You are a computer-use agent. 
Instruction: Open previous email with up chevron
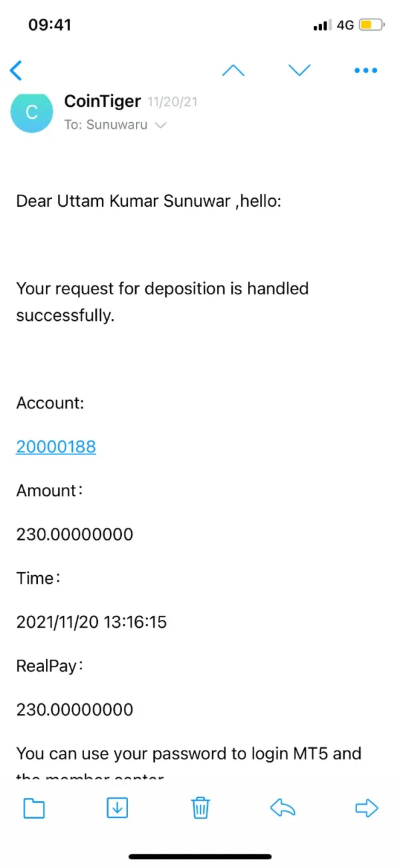[x=233, y=70]
